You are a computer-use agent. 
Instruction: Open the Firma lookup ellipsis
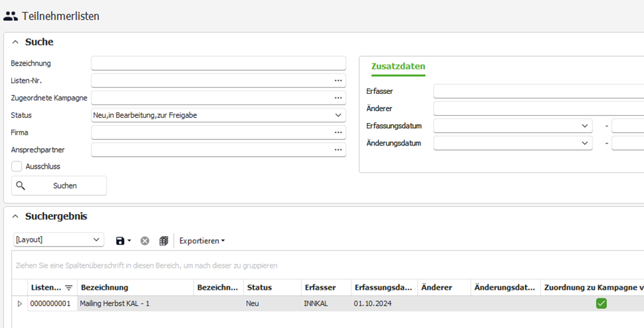[339, 132]
